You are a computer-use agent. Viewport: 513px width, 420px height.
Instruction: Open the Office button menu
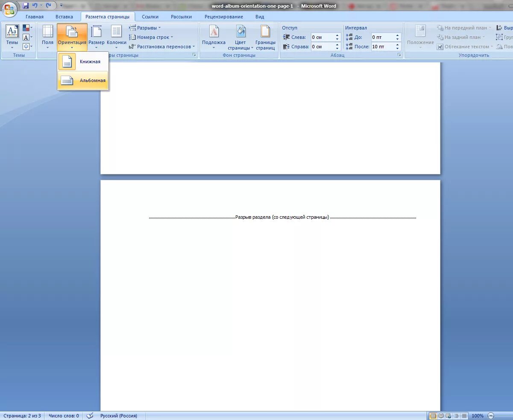[x=9, y=9]
